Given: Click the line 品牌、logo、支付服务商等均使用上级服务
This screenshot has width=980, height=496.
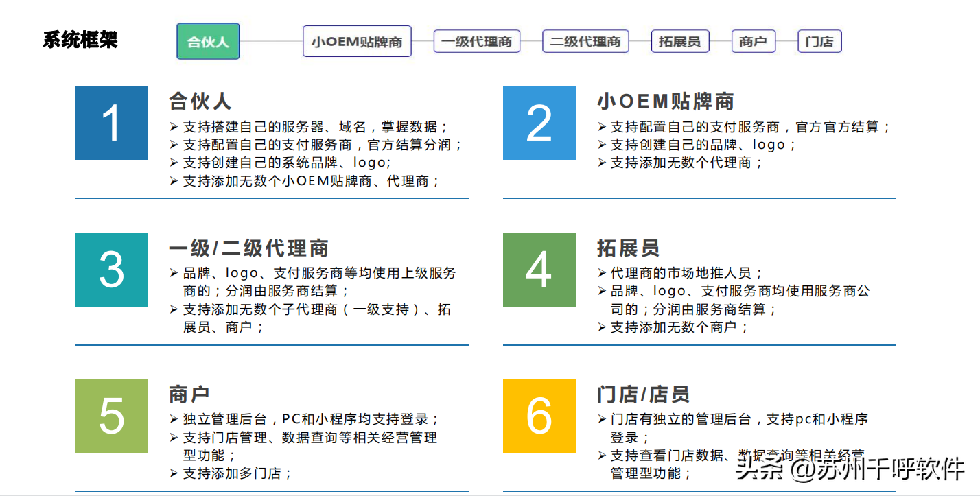Looking at the screenshot, I should click(313, 273).
